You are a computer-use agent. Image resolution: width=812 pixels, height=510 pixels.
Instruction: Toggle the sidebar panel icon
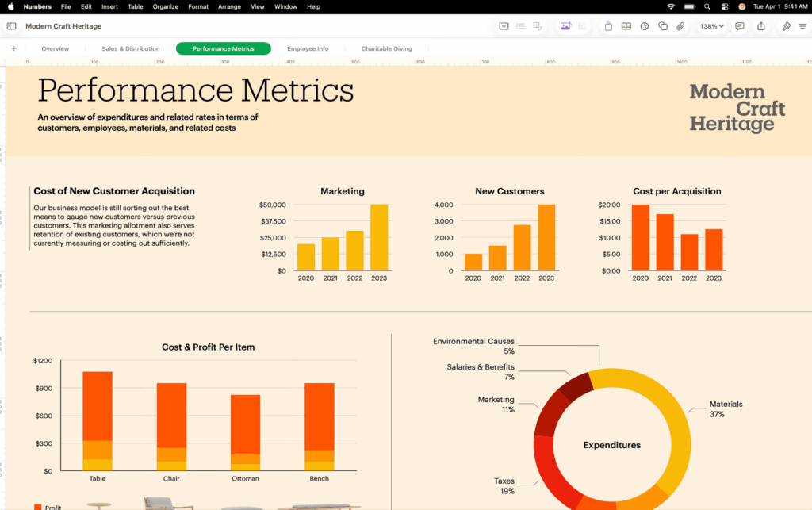click(x=11, y=26)
